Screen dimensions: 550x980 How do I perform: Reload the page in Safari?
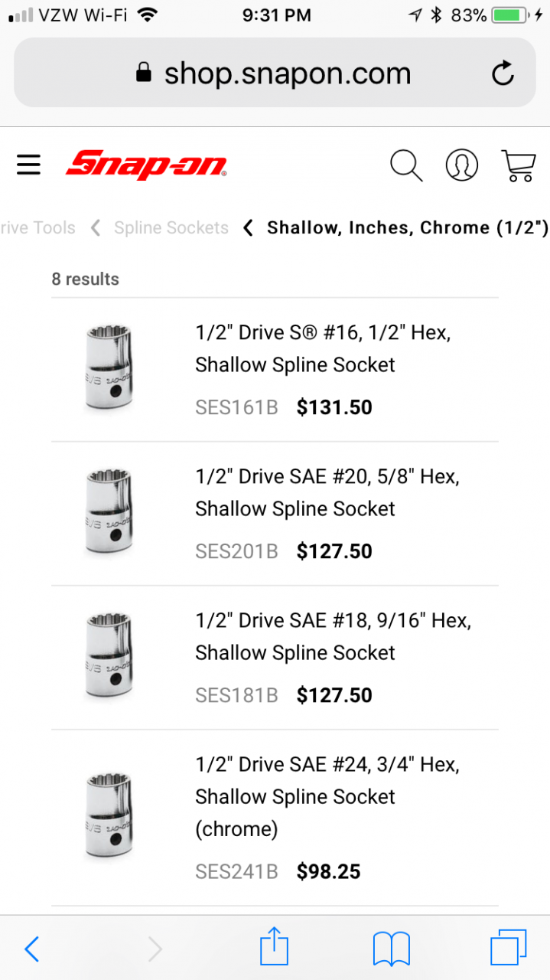(503, 73)
